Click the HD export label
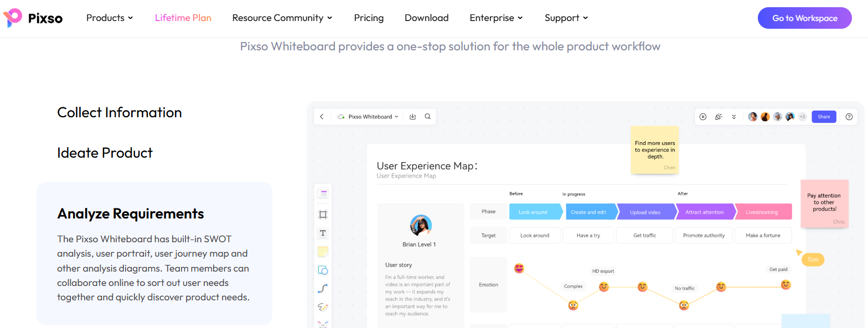The image size is (868, 328). pos(603,271)
